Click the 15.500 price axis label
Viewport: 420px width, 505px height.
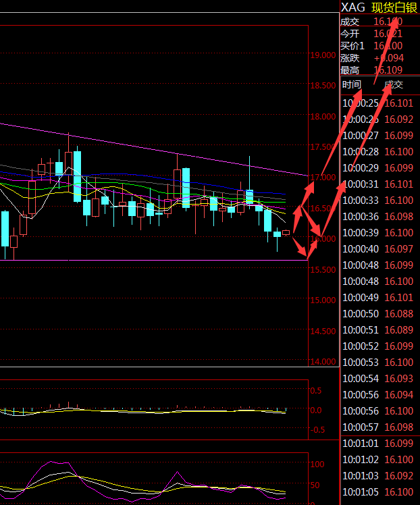[323, 270]
